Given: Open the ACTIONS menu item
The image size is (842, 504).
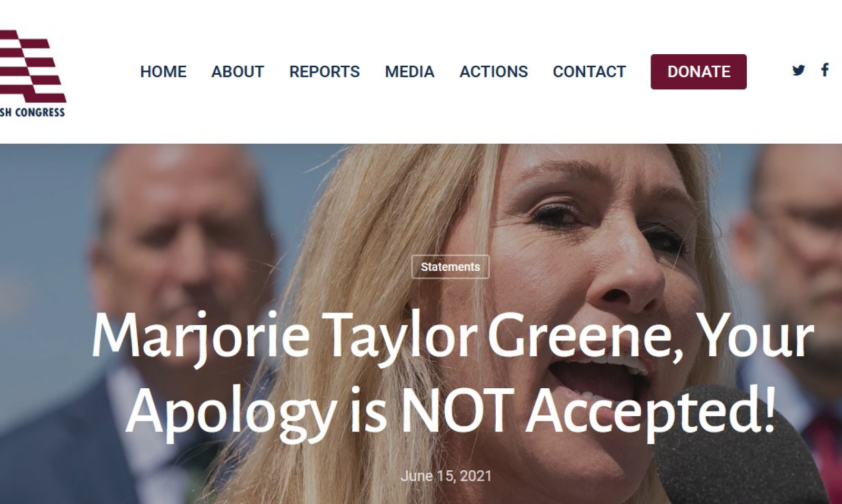Looking at the screenshot, I should pos(494,72).
